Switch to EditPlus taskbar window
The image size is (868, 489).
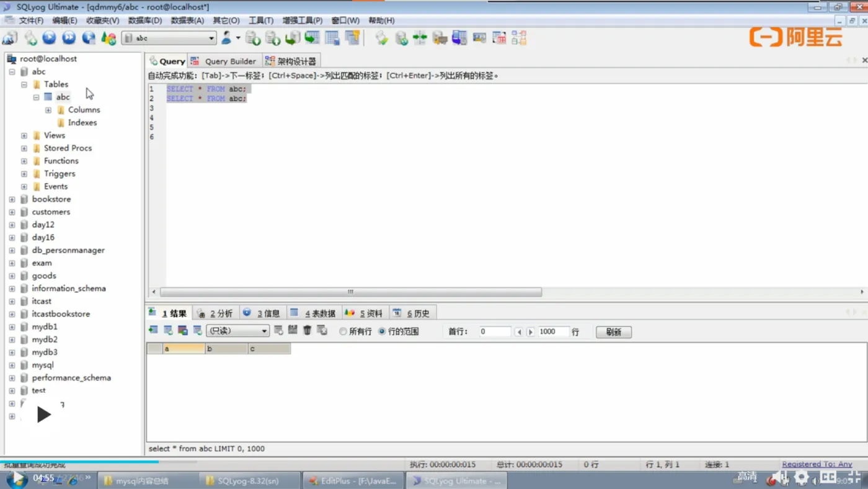[x=353, y=481]
